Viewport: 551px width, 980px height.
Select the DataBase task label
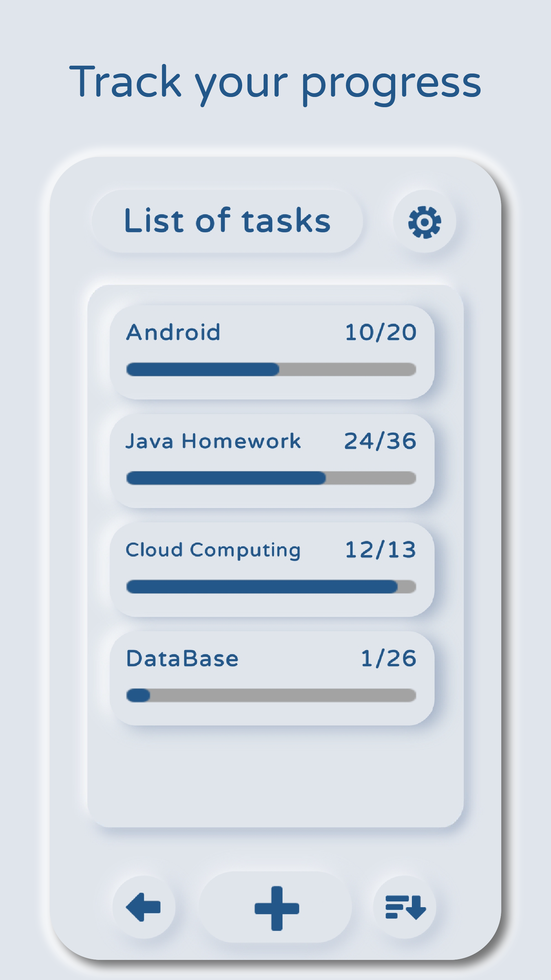tap(182, 658)
